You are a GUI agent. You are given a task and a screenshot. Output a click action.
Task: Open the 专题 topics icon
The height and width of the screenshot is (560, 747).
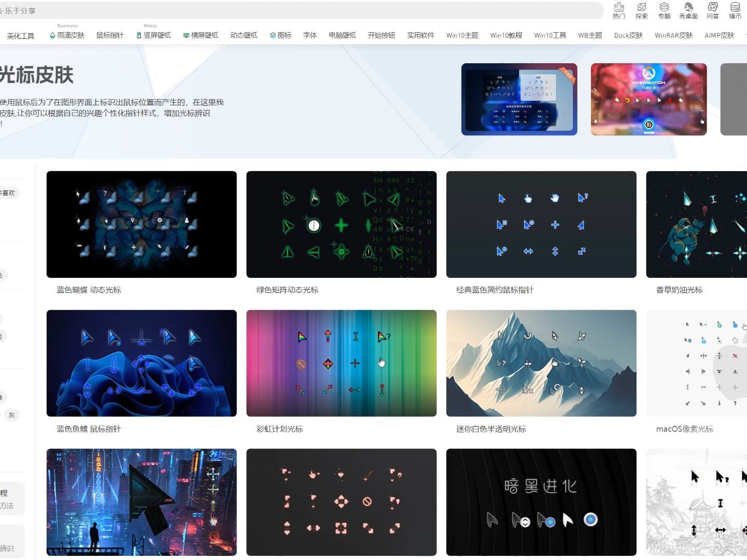665,10
